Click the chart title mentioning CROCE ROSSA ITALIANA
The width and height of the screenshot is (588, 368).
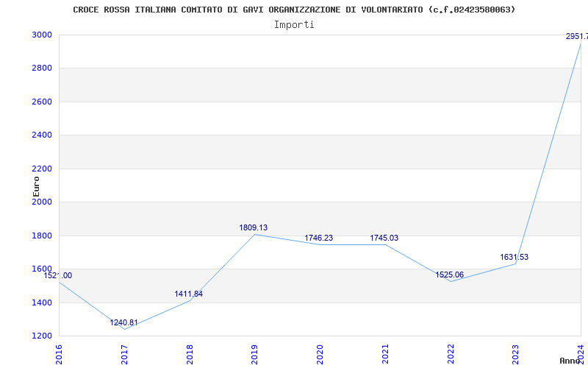(x=294, y=10)
